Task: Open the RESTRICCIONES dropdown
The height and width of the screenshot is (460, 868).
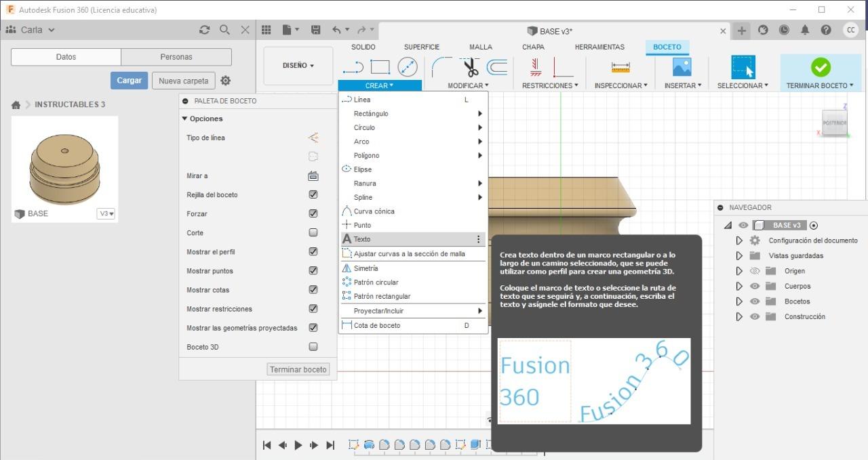Action: pyautogui.click(x=550, y=85)
